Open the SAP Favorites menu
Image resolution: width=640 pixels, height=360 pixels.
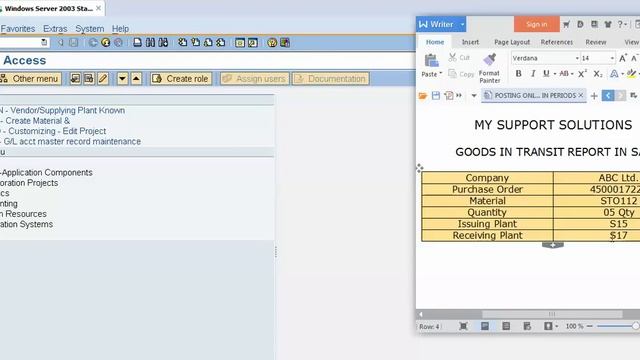coord(18,29)
